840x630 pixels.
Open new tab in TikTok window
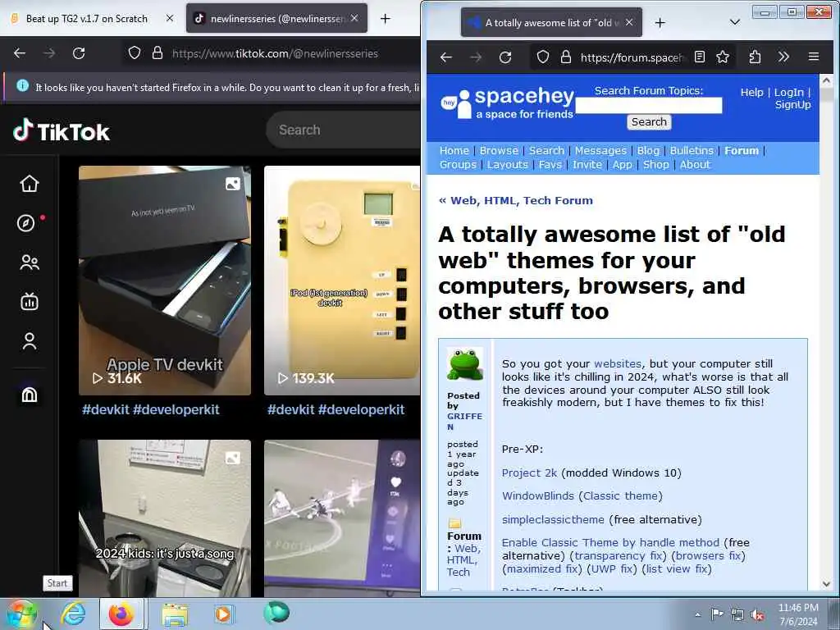[x=386, y=19]
